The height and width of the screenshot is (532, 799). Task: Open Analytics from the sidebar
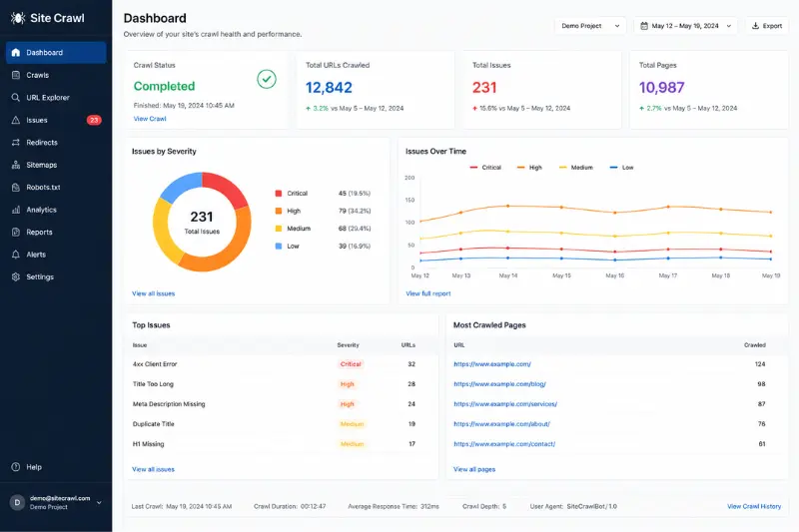(x=56, y=210)
